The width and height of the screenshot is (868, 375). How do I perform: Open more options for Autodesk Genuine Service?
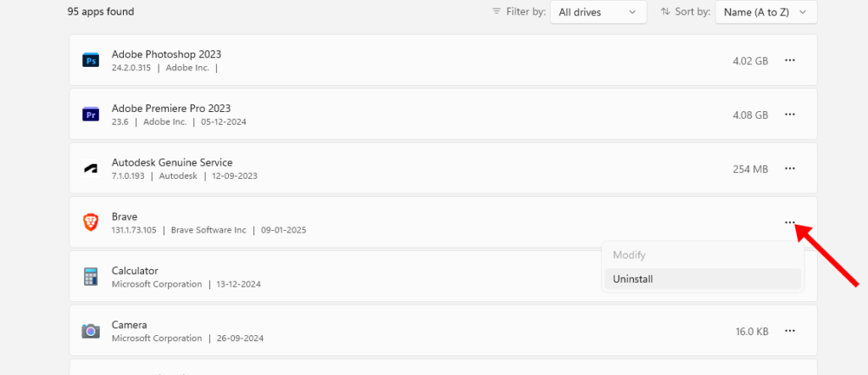(790, 168)
